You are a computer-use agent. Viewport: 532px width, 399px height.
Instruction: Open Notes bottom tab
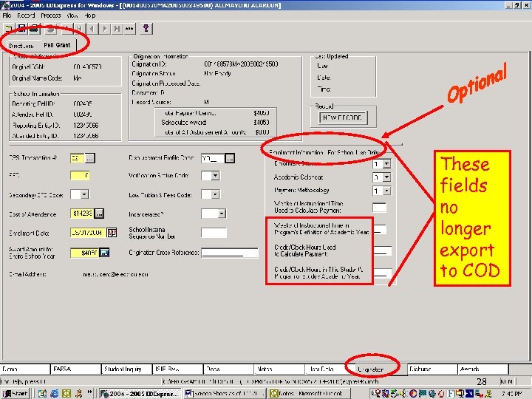[x=279, y=369]
